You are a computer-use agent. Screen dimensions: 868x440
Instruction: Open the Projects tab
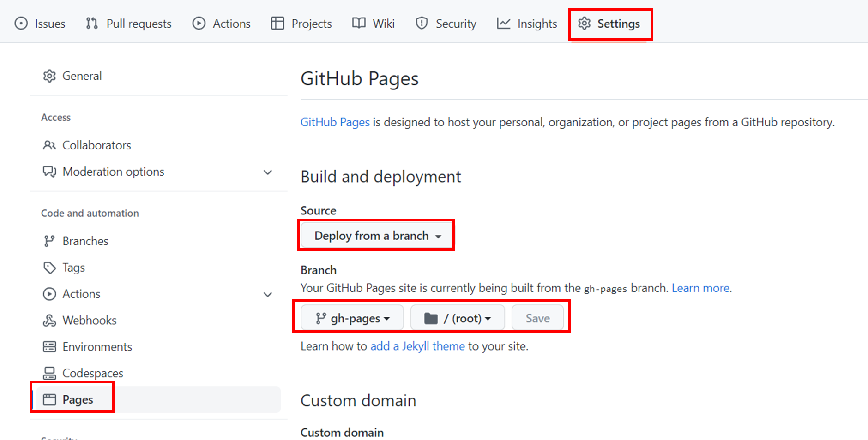coord(301,24)
